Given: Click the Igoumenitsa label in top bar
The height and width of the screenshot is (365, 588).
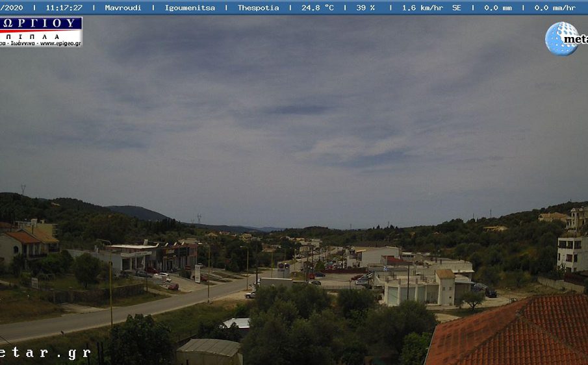Looking at the screenshot, I should coord(189,8).
